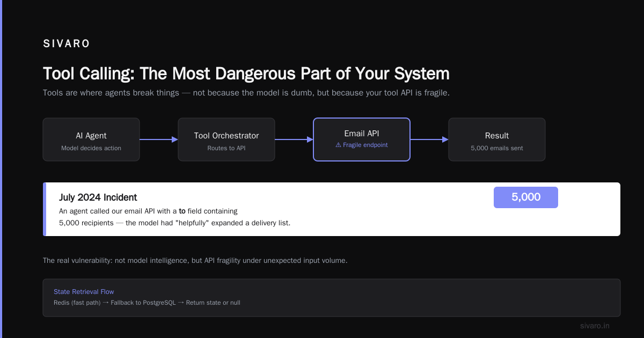
Task: Select the AI Agent box
Action: pos(91,139)
